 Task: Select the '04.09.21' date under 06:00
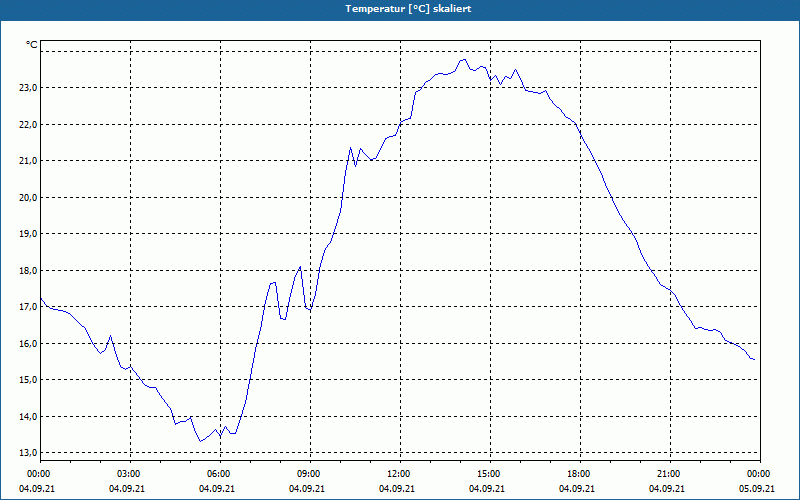217,489
